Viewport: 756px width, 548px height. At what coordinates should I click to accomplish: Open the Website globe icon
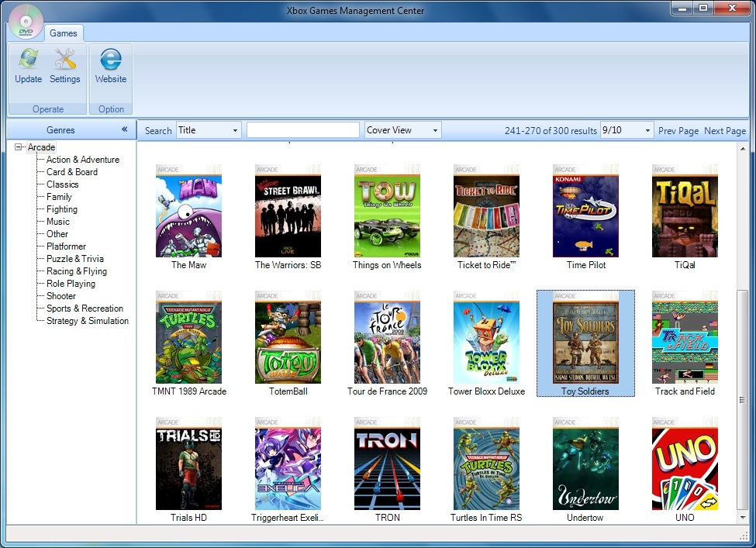click(x=110, y=67)
